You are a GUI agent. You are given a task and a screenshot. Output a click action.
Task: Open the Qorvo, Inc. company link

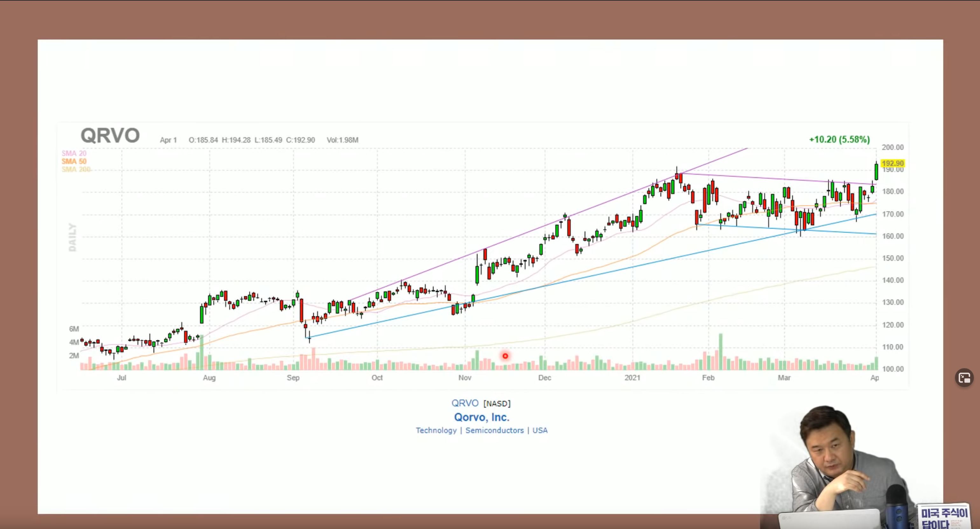[x=481, y=417]
